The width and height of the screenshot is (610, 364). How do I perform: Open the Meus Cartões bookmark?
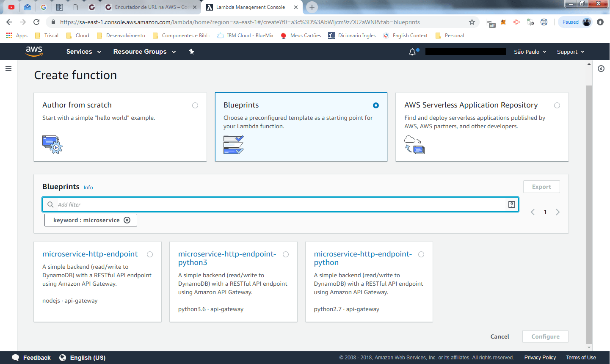click(301, 36)
